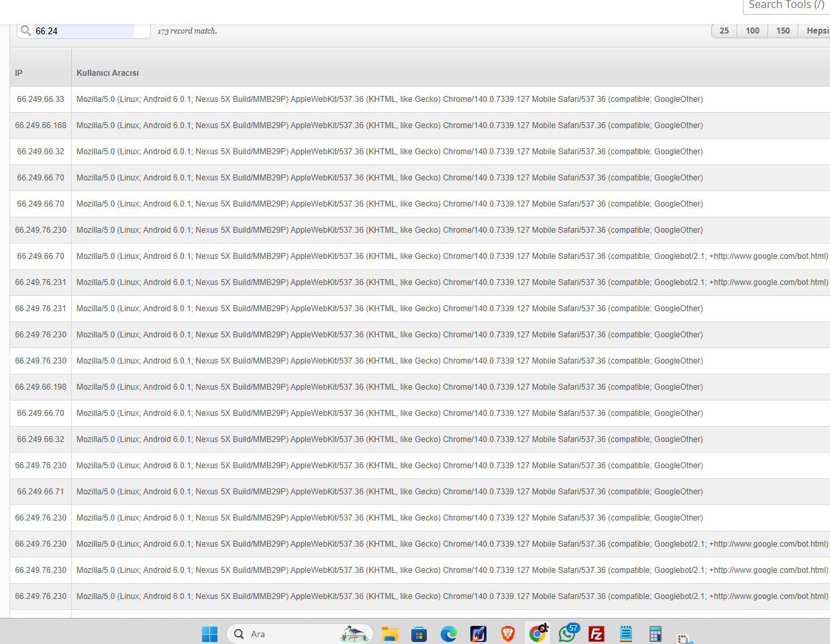830x644 pixels.
Task: Click the Ara taskbar search box
Action: point(300,634)
